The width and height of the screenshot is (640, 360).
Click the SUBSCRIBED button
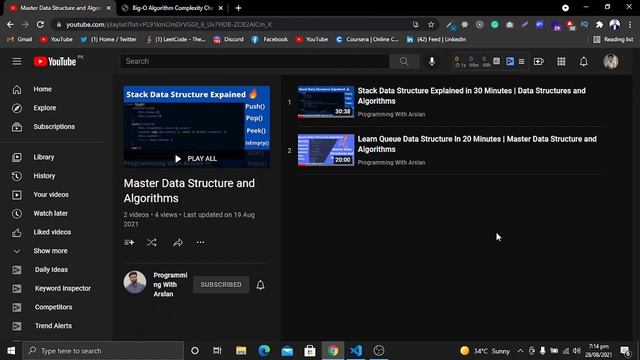(x=221, y=284)
